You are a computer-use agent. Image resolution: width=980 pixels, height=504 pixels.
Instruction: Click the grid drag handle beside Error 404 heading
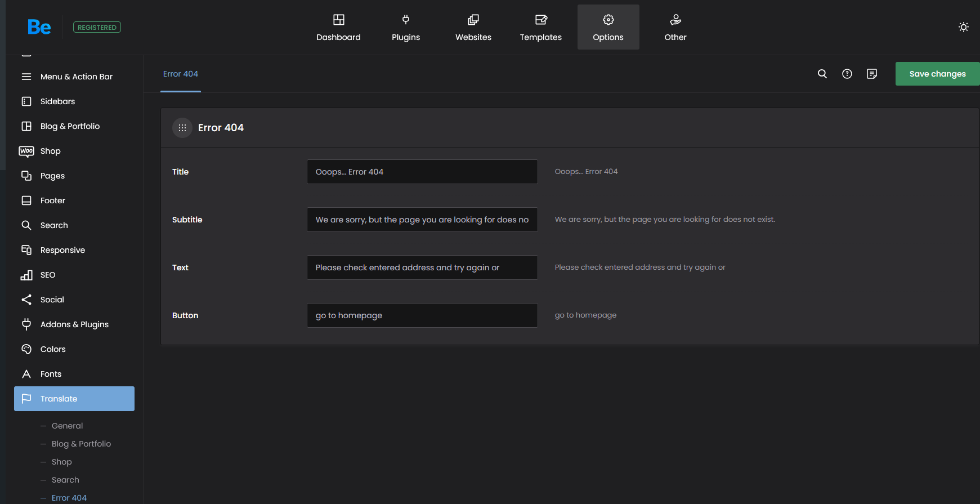(182, 128)
